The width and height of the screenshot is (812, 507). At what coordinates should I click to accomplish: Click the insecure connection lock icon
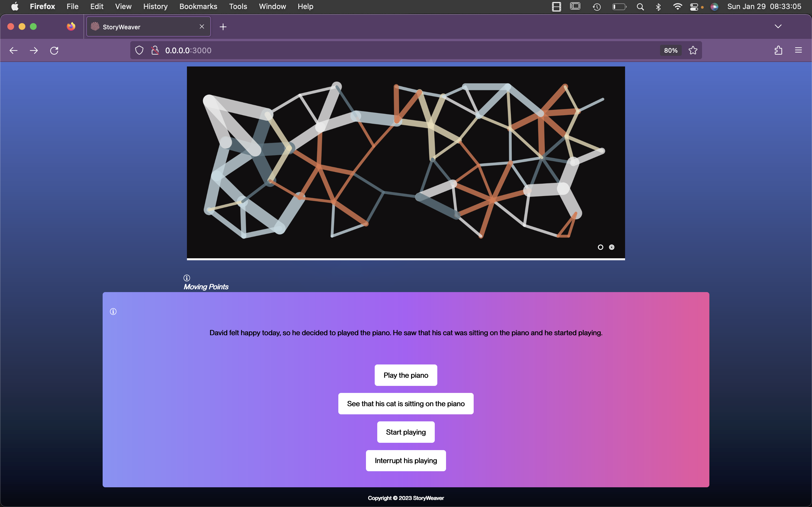coord(155,50)
